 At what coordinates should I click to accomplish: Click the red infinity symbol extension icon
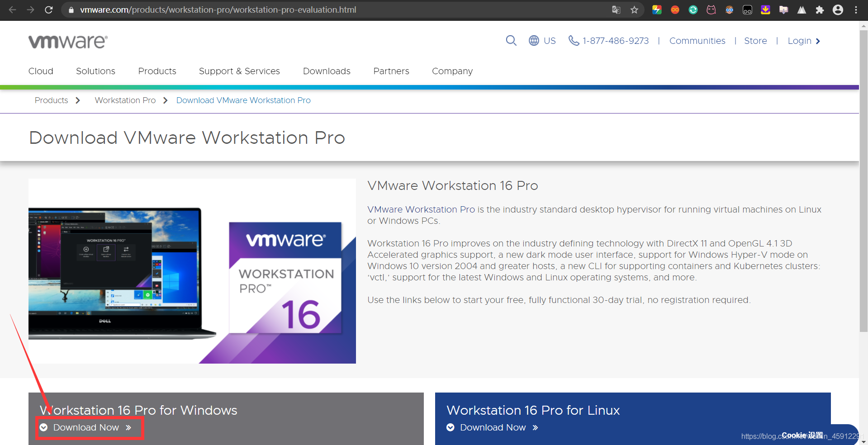click(675, 9)
